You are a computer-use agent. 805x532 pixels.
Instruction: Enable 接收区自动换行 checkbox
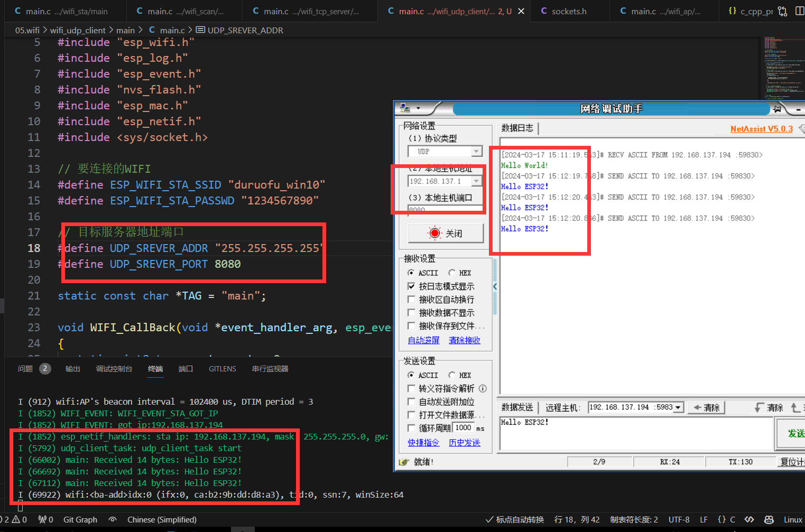411,300
